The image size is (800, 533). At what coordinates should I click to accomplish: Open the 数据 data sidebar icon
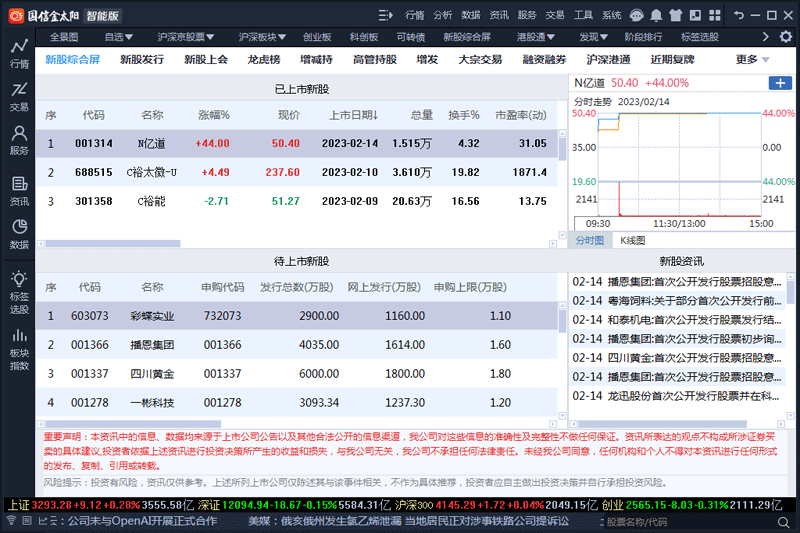pyautogui.click(x=19, y=235)
